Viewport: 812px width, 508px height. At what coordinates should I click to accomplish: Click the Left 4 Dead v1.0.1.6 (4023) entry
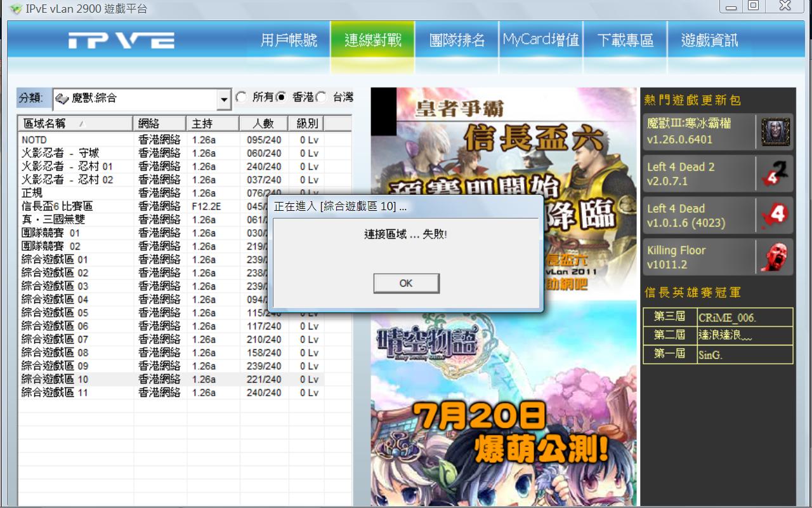pos(718,215)
